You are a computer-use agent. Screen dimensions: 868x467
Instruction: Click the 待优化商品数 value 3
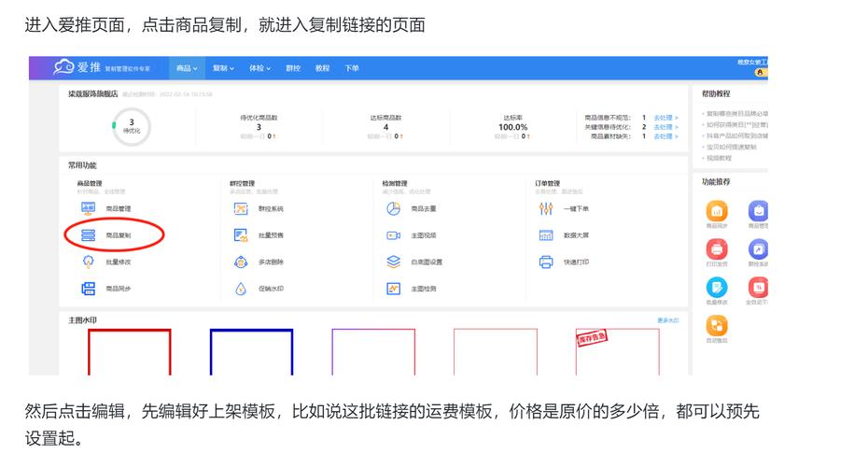pyautogui.click(x=259, y=127)
